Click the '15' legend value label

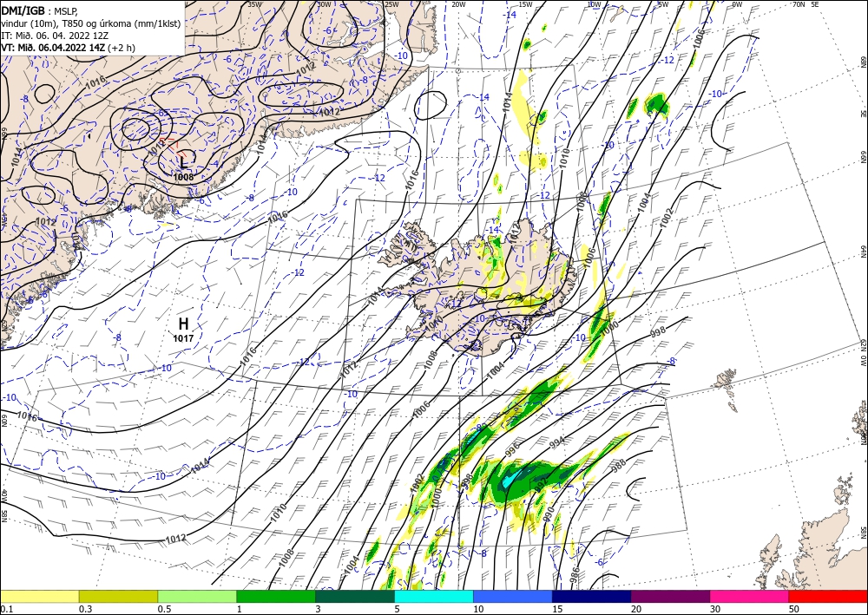(x=557, y=609)
